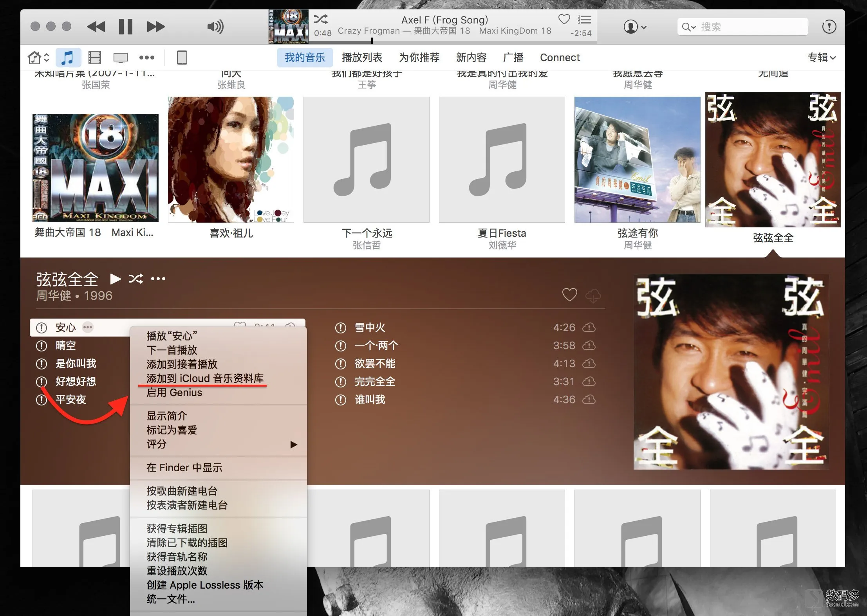This screenshot has height=616, width=867.
Task: Pause the currently playing song
Action: coord(126,27)
